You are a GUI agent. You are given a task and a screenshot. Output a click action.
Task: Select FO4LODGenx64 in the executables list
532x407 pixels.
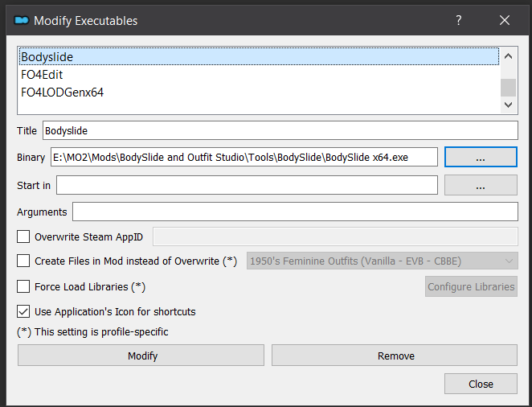tap(259, 92)
